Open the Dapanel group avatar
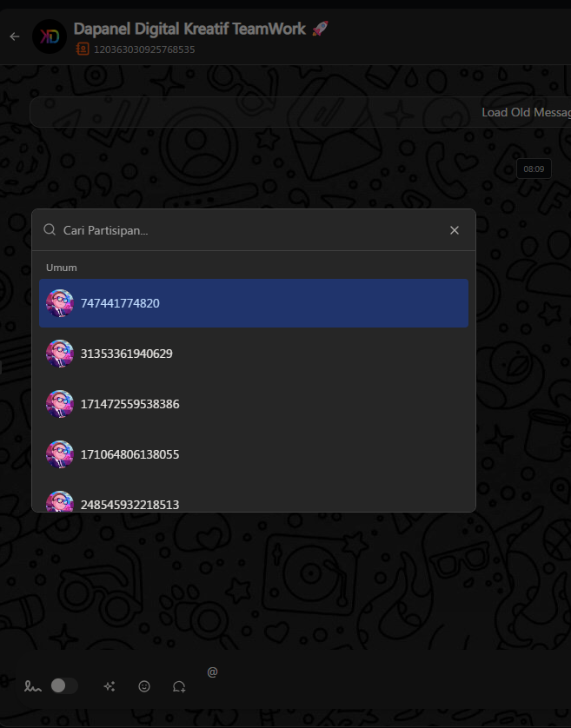Viewport: 571px width, 728px height. pos(50,36)
